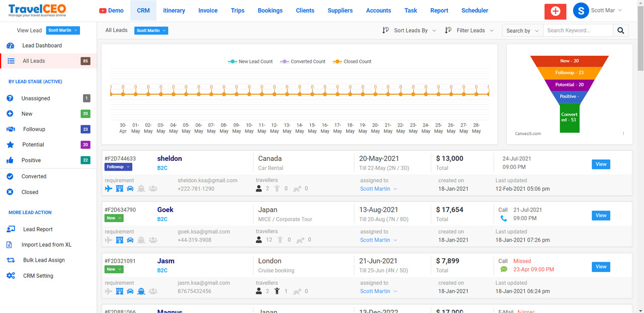Click the CRM Setting gears icon
The width and height of the screenshot is (644, 313).
(x=11, y=276)
